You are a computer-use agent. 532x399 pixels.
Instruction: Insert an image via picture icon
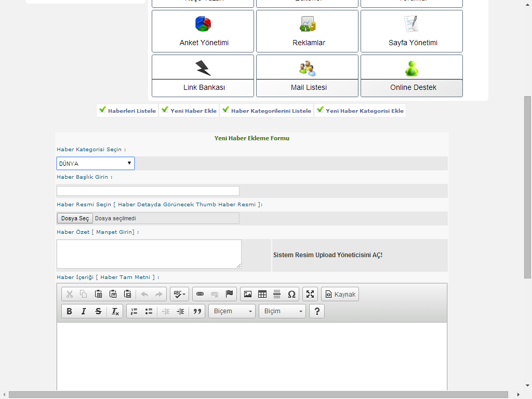coord(248,294)
